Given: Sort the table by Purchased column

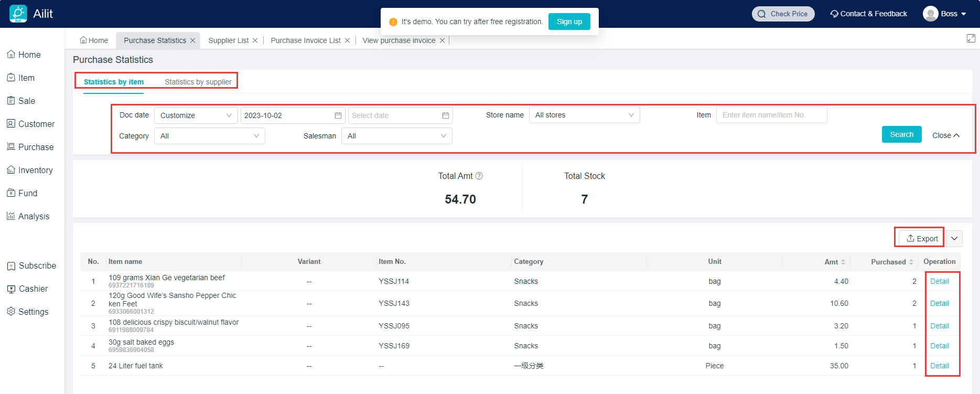Looking at the screenshot, I should (x=911, y=262).
